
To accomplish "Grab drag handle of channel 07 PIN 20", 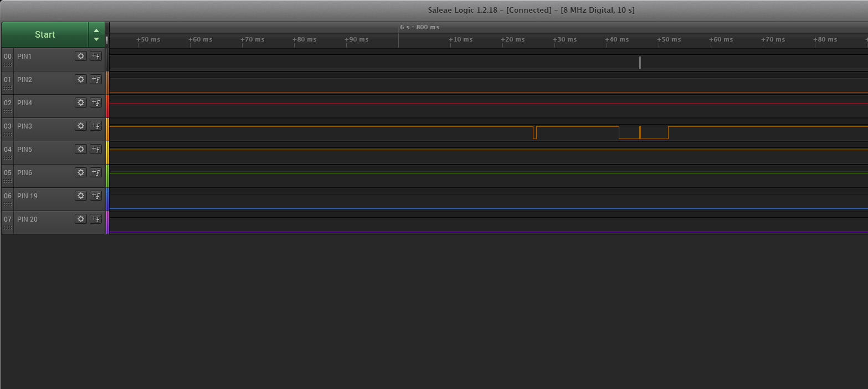I will point(8,228).
